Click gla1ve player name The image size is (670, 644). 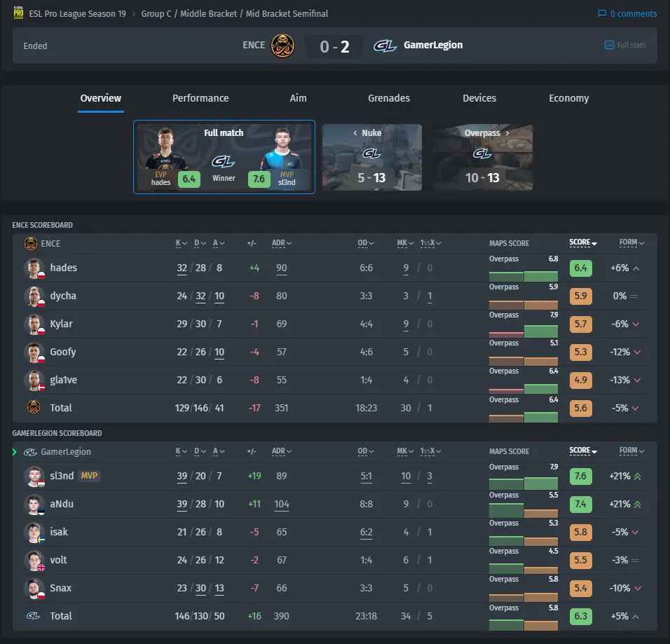pyautogui.click(x=64, y=380)
